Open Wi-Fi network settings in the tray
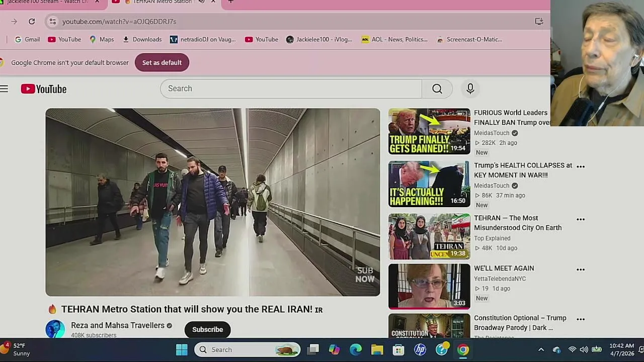This screenshot has width=644, height=362. pos(572,350)
